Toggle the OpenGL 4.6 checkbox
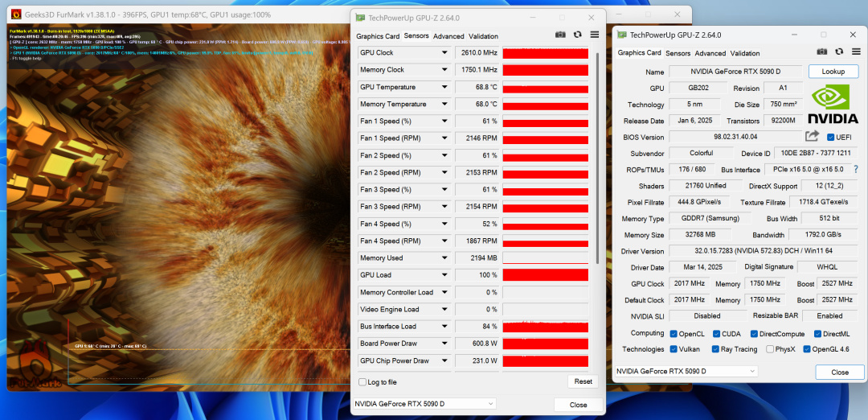The width and height of the screenshot is (868, 420). point(807,349)
